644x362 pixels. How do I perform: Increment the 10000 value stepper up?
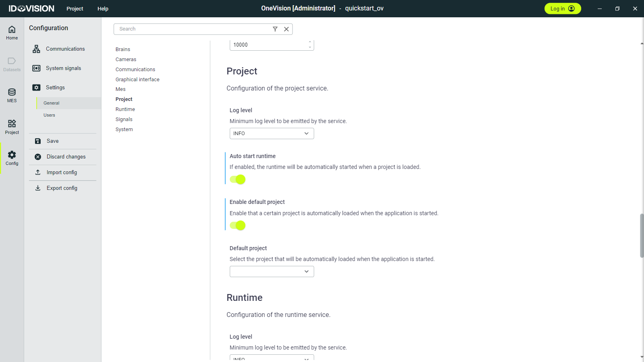310,42
